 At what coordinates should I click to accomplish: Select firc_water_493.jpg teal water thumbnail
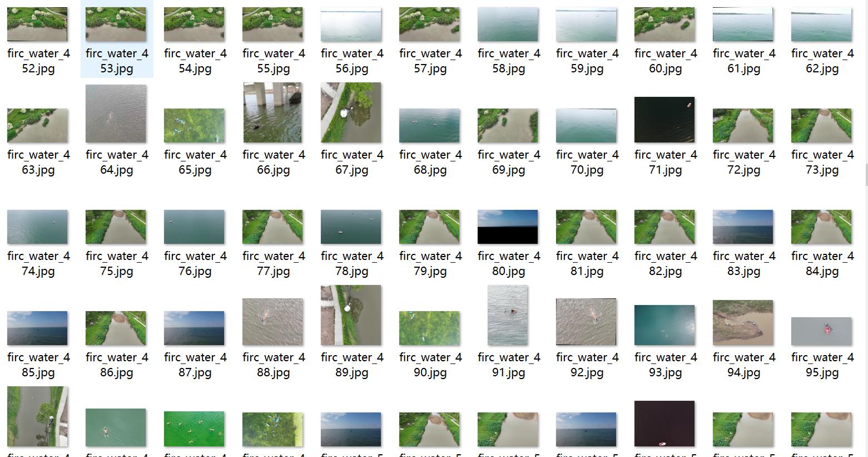(x=664, y=325)
